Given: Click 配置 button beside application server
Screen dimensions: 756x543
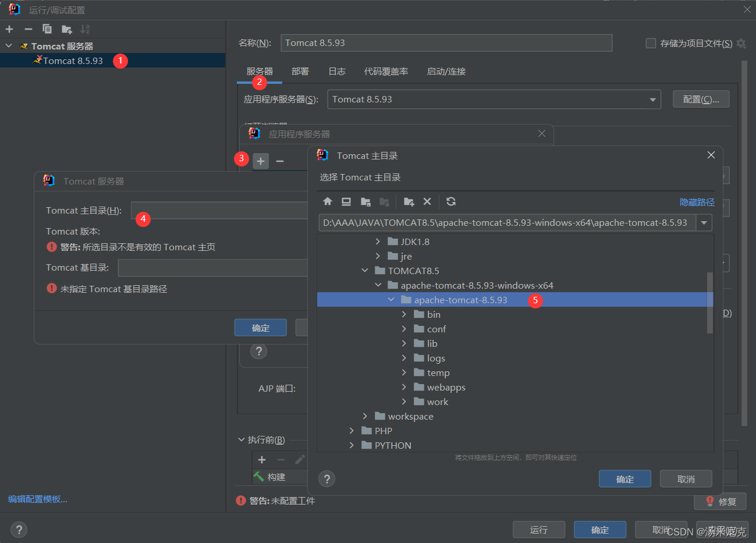Looking at the screenshot, I should [x=701, y=100].
